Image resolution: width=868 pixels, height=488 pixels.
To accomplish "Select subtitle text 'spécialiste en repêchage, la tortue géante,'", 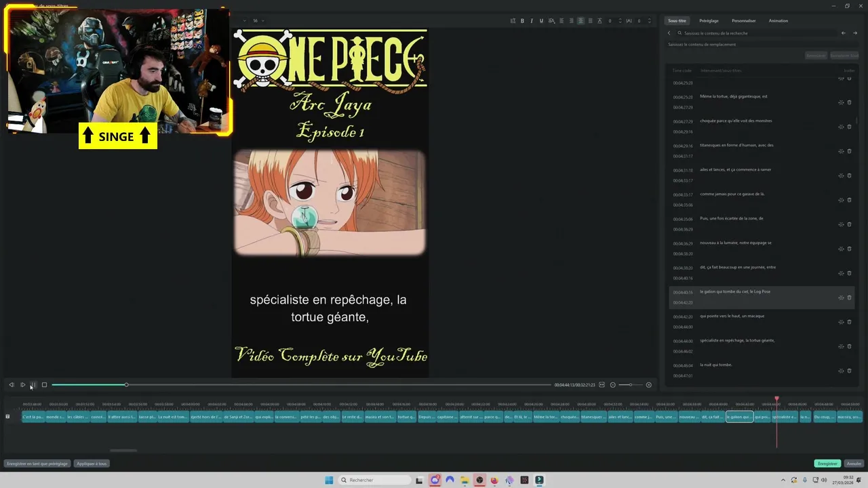I will [737, 340].
